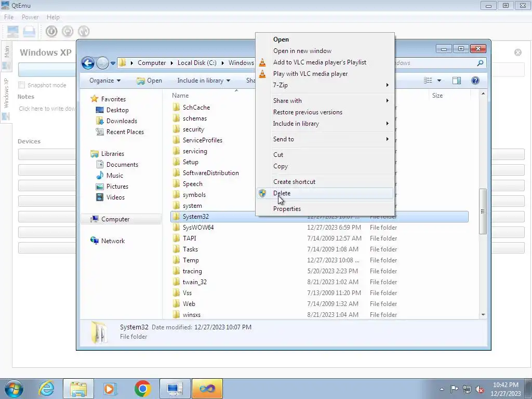This screenshot has height=399, width=532.
Task: Toggle the preview pane icon
Action: [x=456, y=81]
